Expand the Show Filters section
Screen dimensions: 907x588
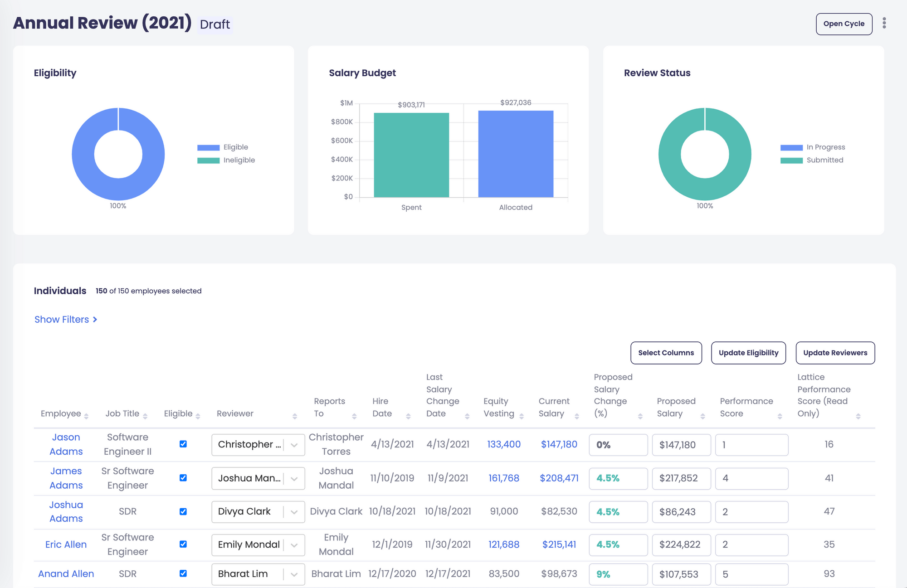coord(66,319)
